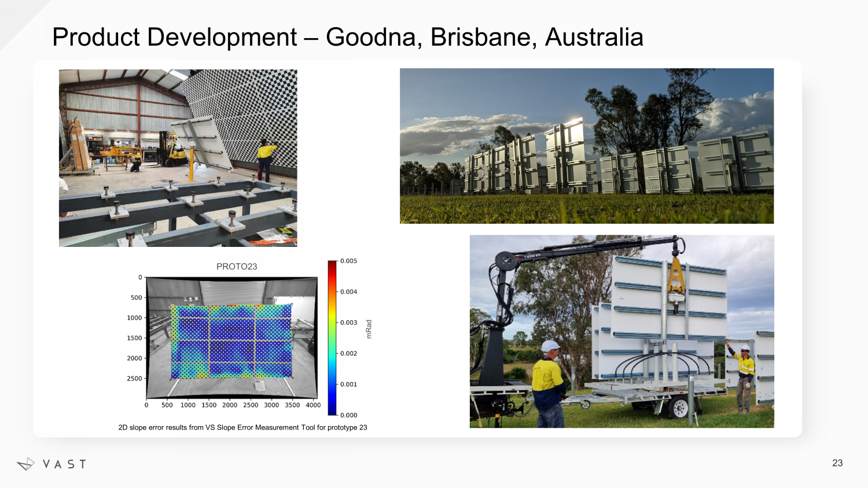The width and height of the screenshot is (868, 488).
Task: Click the 0.004 color bar value
Action: click(348, 292)
